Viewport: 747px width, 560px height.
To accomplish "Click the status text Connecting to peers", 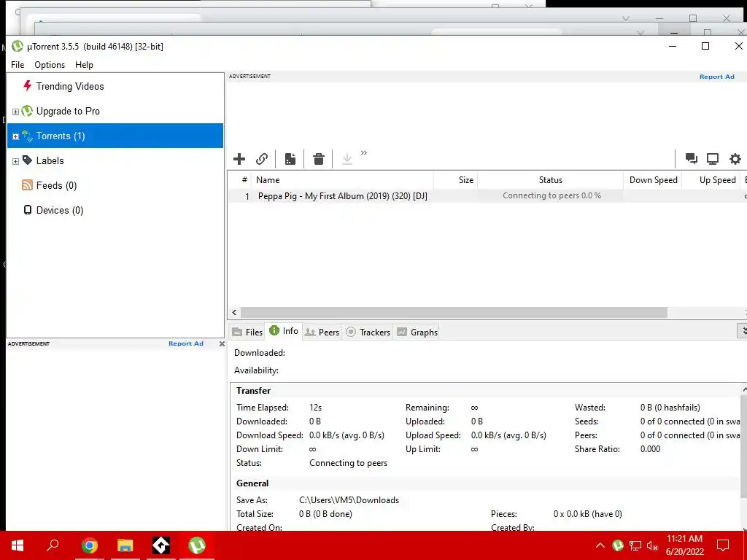I will pos(348,463).
